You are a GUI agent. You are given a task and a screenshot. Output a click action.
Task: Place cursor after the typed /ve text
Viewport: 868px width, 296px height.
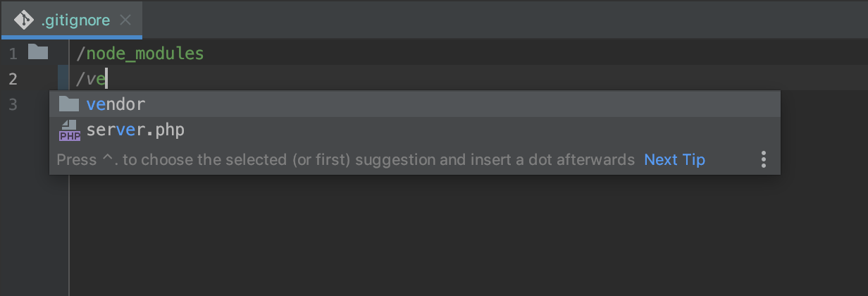(106, 79)
